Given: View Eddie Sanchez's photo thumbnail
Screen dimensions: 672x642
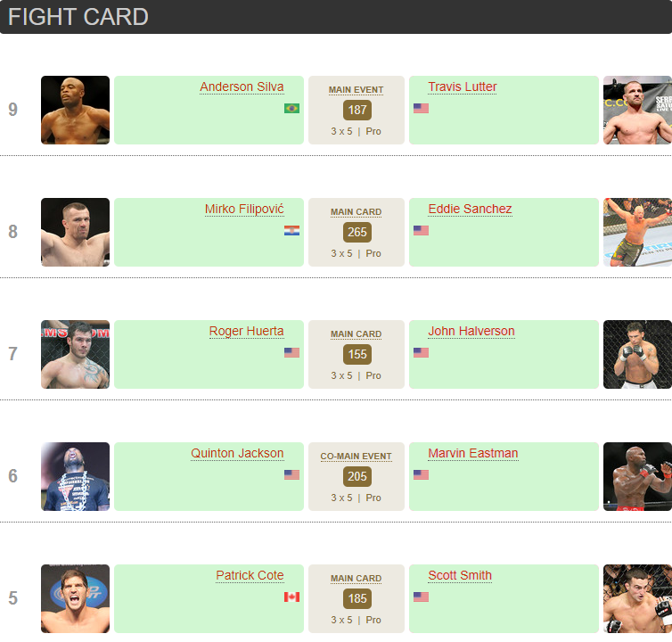Looking at the screenshot, I should [x=637, y=232].
